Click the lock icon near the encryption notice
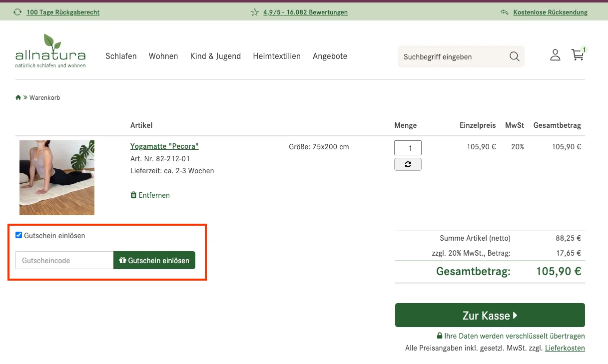 (440, 336)
